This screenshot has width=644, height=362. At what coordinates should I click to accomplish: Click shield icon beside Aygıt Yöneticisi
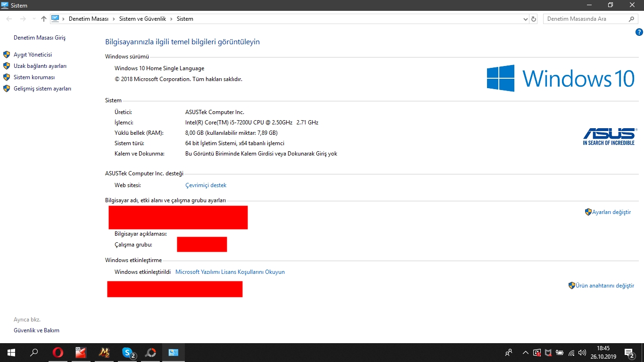[7, 55]
